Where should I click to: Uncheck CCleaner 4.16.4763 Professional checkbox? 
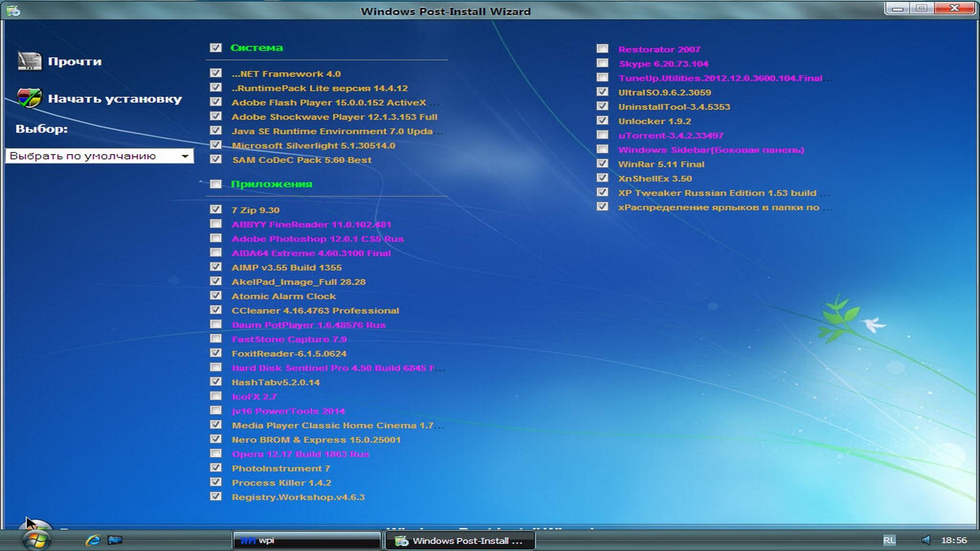216,310
